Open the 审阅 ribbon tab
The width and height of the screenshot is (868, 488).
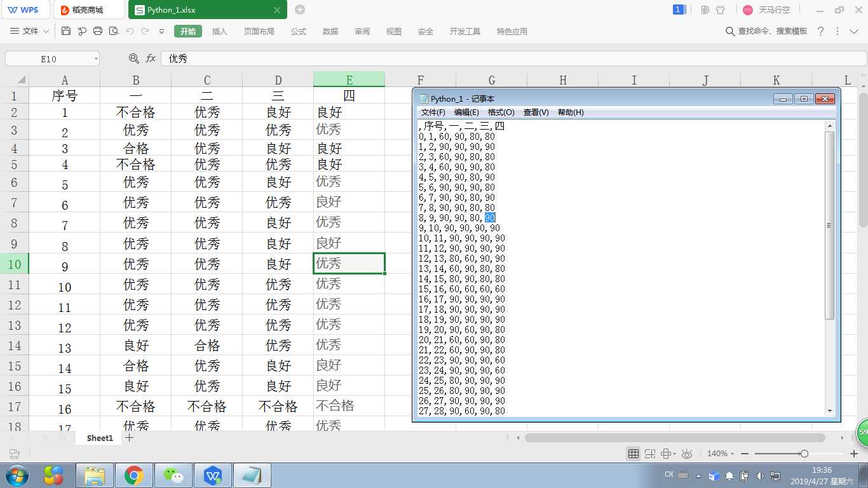[x=362, y=31]
